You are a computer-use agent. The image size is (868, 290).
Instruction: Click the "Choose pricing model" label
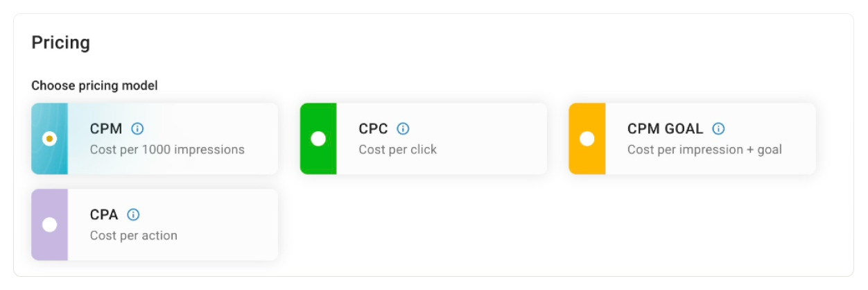tap(94, 86)
